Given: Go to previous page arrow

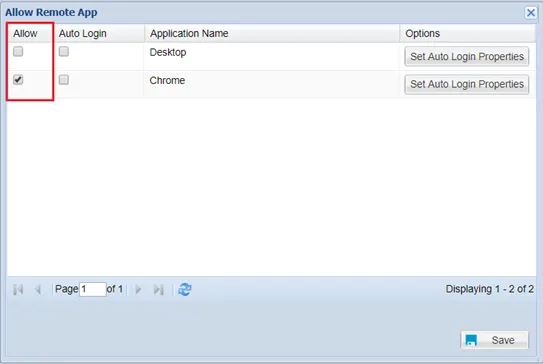Looking at the screenshot, I should pyautogui.click(x=38, y=289).
